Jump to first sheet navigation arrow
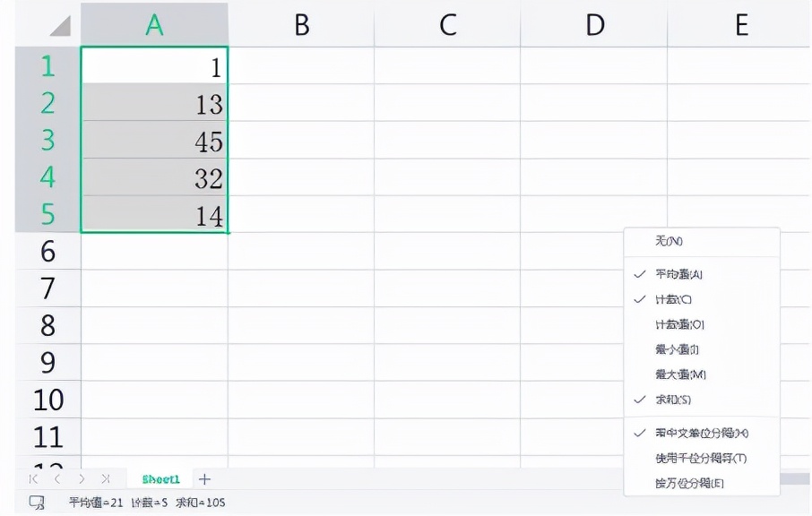 pyautogui.click(x=35, y=479)
